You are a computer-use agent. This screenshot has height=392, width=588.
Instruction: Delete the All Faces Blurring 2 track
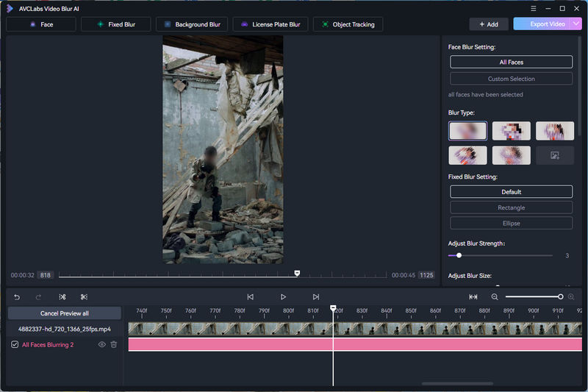tap(114, 344)
